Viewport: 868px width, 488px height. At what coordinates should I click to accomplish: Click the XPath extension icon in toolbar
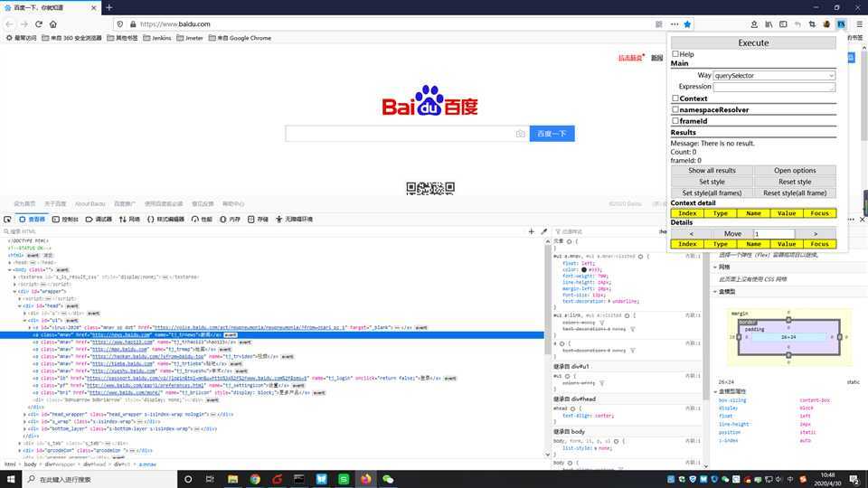click(x=841, y=24)
